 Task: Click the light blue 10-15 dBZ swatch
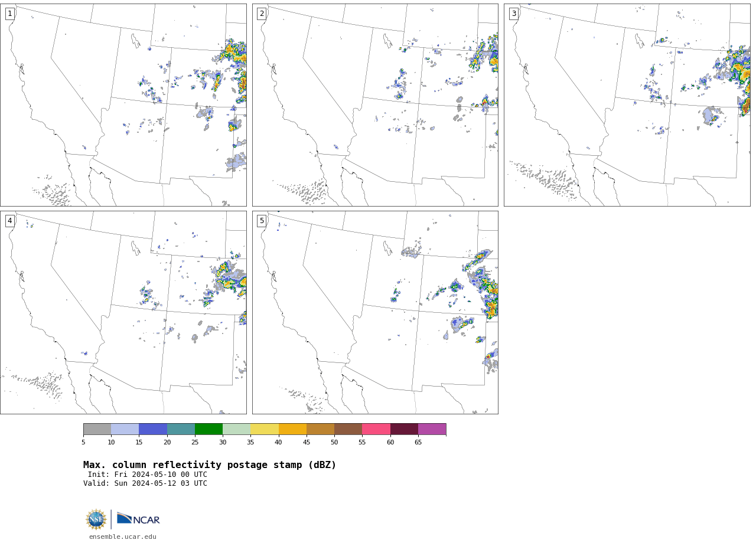pyautogui.click(x=125, y=429)
